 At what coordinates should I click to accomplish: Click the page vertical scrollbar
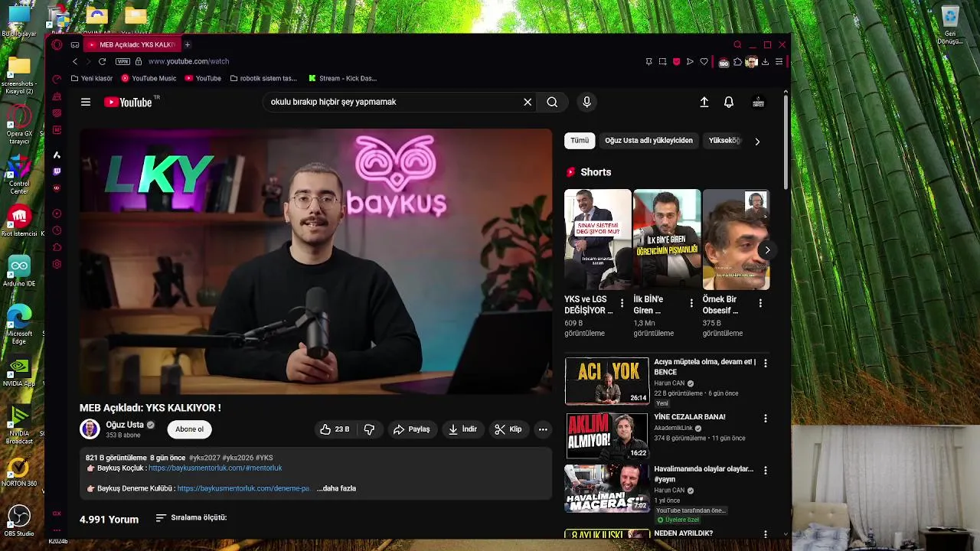(786, 142)
